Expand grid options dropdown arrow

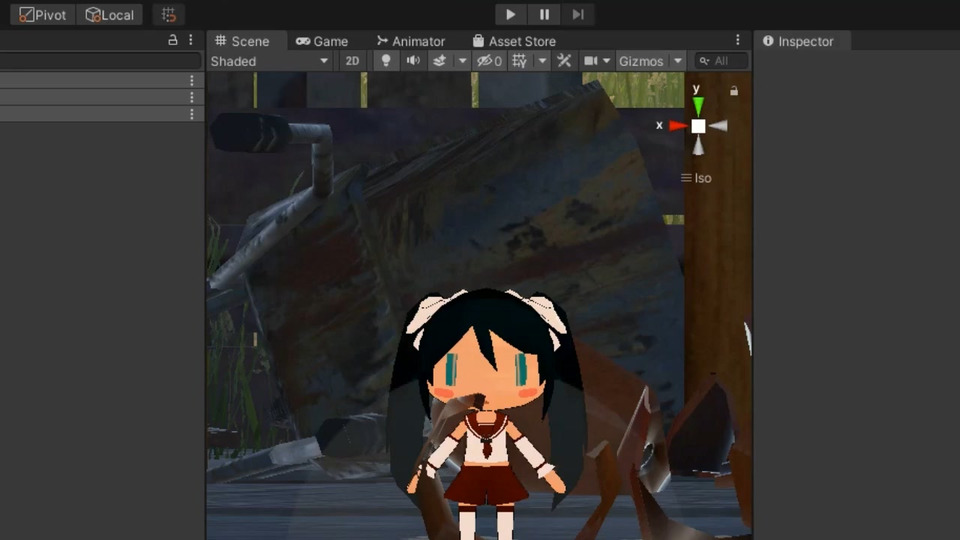[542, 61]
